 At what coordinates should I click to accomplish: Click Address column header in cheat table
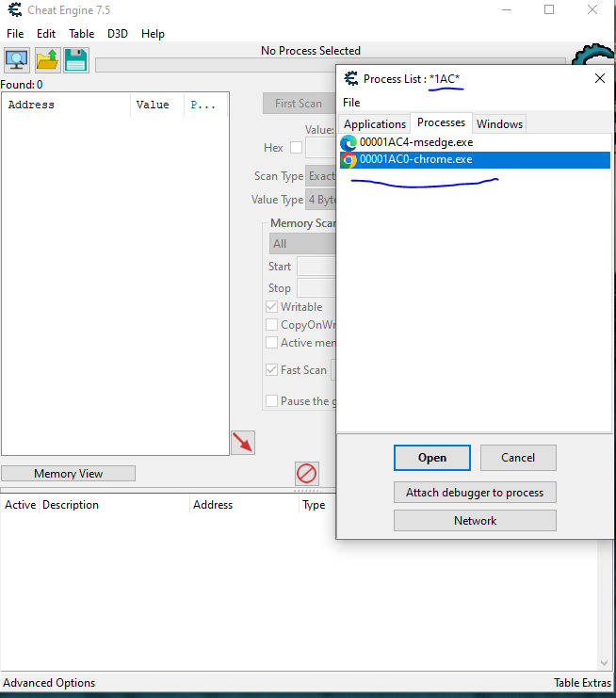point(244,505)
